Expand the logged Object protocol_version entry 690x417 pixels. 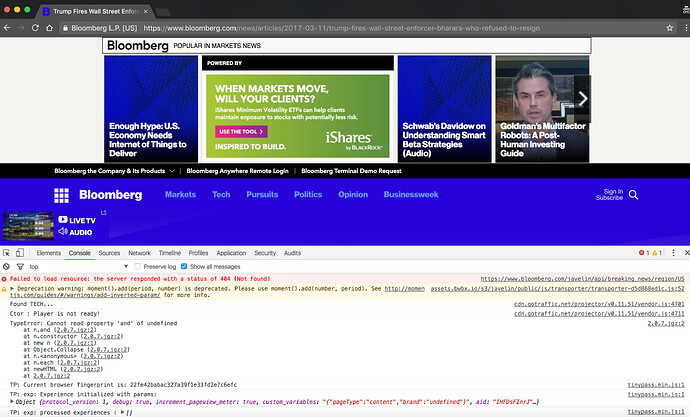click(12, 402)
